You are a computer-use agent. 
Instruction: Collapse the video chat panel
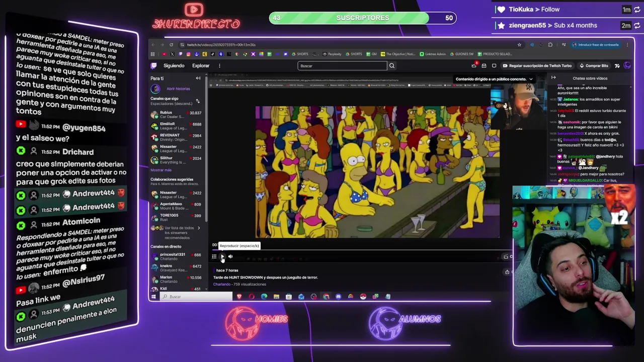[x=553, y=78]
